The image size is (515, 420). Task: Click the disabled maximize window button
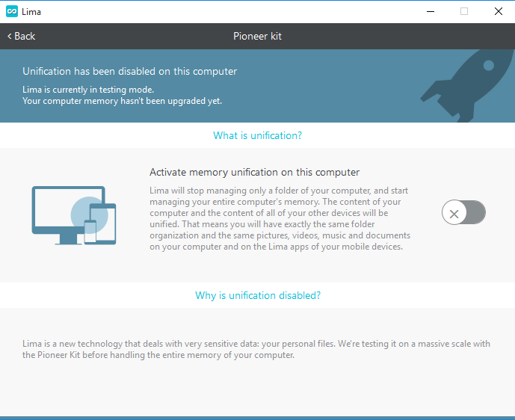tap(464, 11)
